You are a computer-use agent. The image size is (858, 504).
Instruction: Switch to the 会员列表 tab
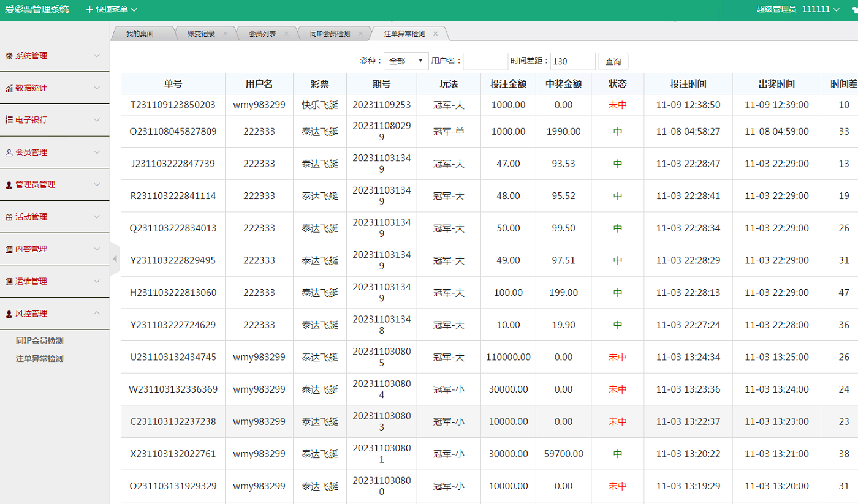pos(262,34)
